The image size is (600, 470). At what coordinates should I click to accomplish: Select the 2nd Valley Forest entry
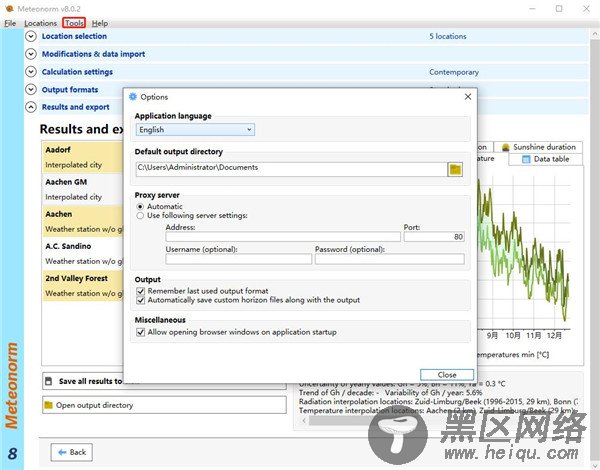83,286
